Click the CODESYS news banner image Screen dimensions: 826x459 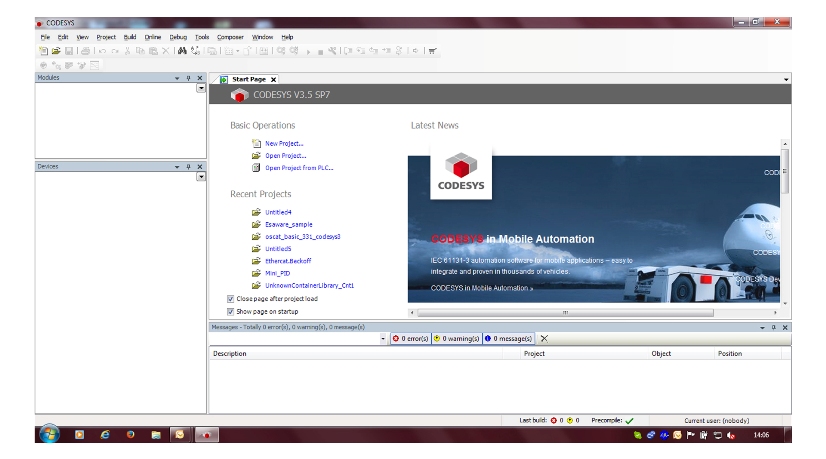coord(594,229)
